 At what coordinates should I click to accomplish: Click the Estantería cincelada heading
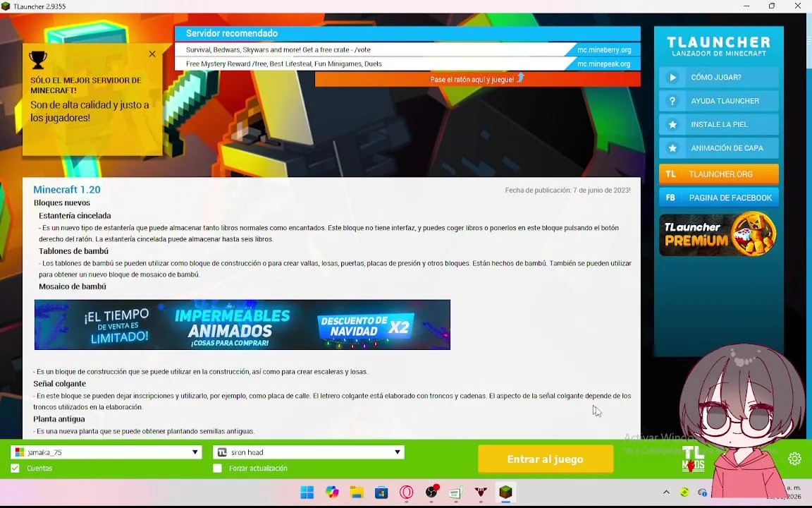(75, 216)
